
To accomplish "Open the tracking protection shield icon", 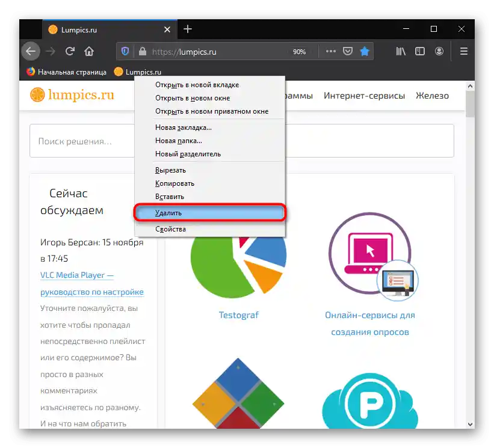I will [x=125, y=51].
